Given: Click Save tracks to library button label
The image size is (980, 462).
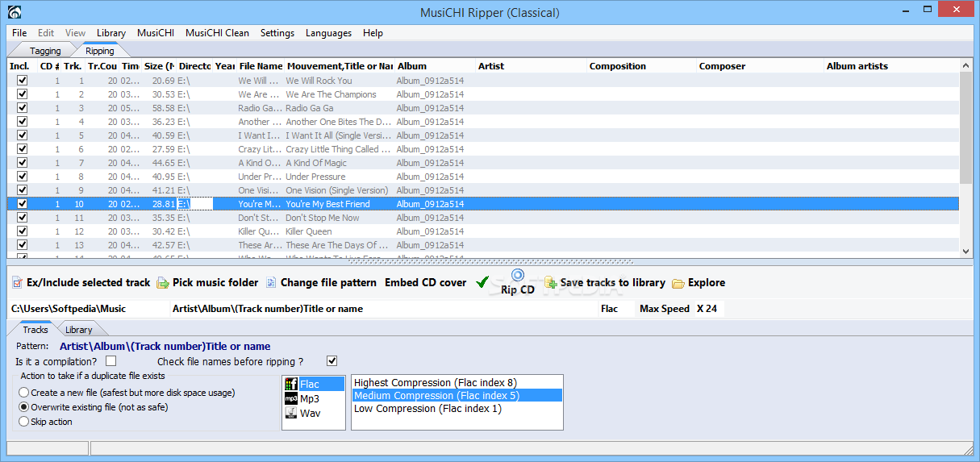Looking at the screenshot, I should pyautogui.click(x=613, y=283).
